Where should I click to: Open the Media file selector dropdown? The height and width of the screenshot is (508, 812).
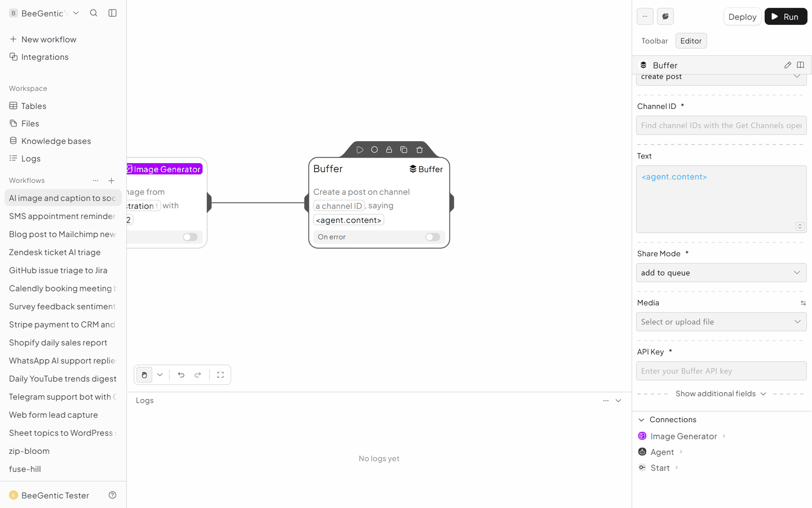[x=721, y=322]
